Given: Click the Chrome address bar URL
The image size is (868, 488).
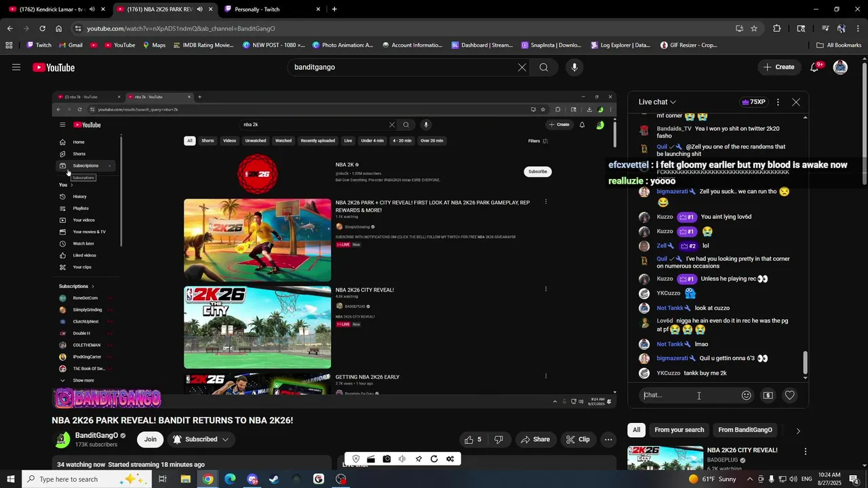Looking at the screenshot, I should [x=180, y=28].
